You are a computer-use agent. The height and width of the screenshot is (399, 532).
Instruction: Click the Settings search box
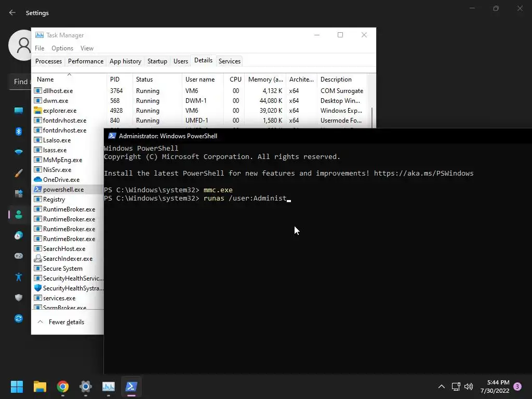pyautogui.click(x=20, y=82)
